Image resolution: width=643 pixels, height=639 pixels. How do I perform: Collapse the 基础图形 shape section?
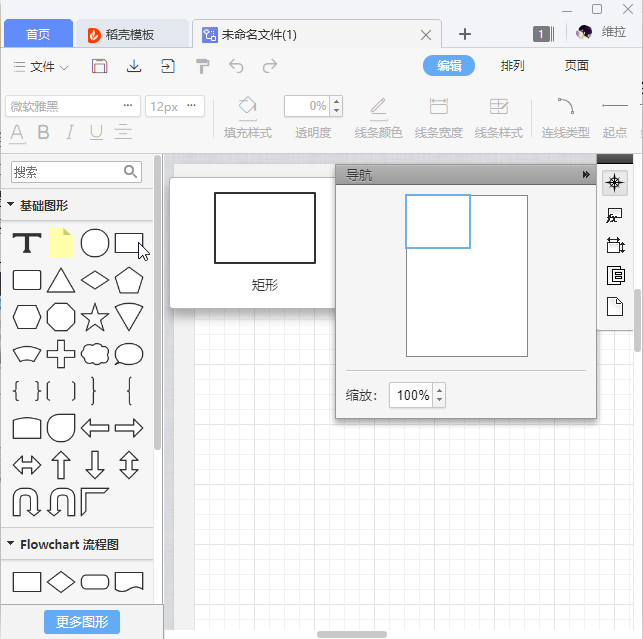[11, 205]
